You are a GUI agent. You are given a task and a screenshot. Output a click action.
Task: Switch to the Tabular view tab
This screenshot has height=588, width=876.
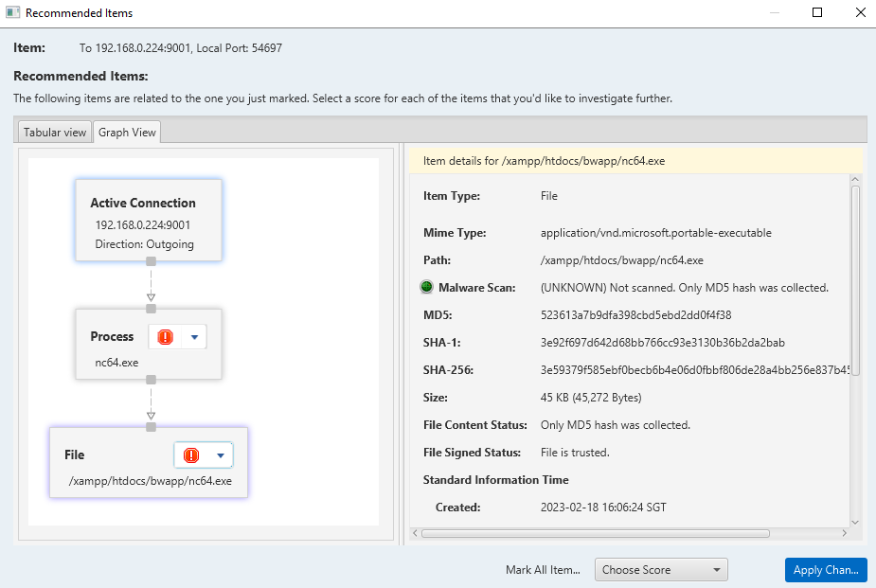coord(55,132)
